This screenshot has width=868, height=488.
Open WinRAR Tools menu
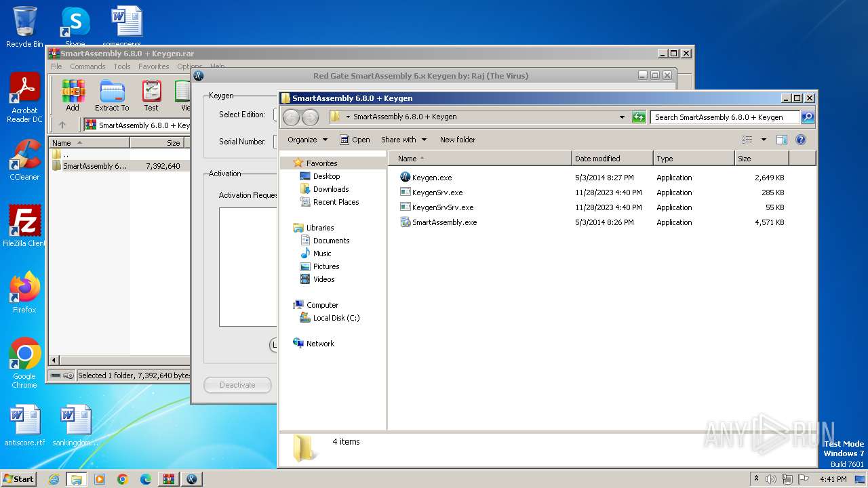122,66
